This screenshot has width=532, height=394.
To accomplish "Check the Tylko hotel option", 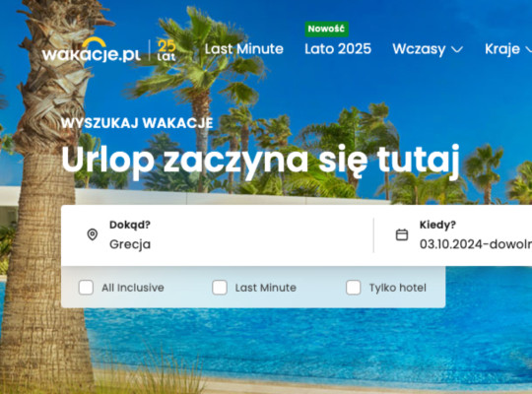I will click(354, 288).
